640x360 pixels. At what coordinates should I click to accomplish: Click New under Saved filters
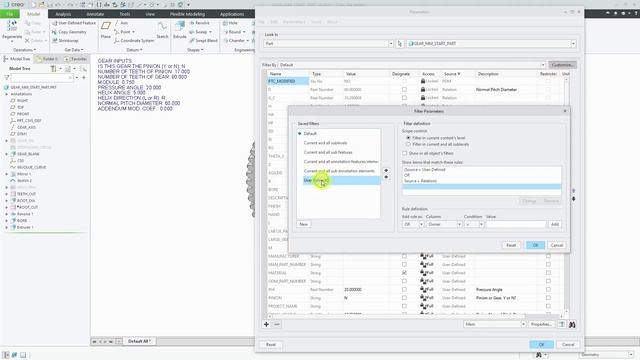click(304, 224)
